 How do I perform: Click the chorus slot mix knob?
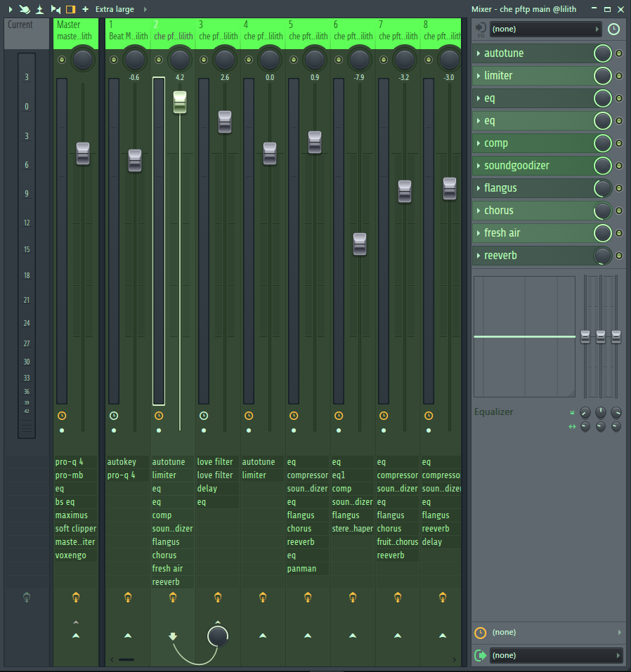pyautogui.click(x=602, y=211)
